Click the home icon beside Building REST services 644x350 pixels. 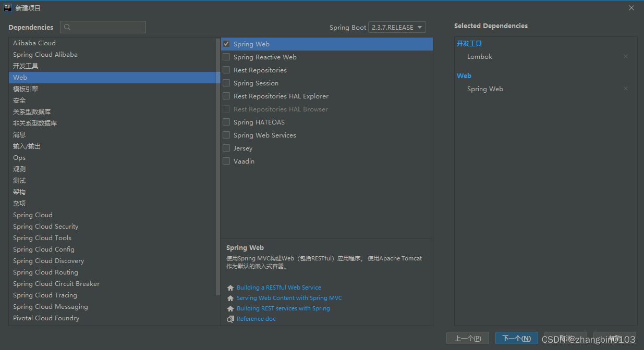click(230, 309)
